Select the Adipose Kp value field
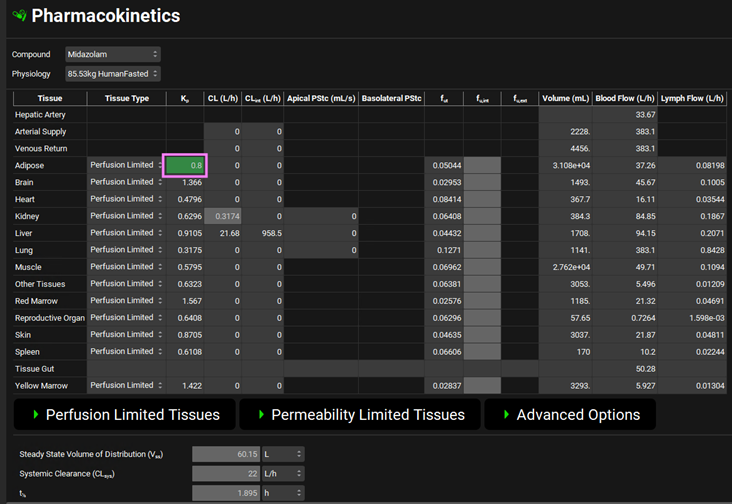Viewport: 732px width, 504px height. coord(185,165)
